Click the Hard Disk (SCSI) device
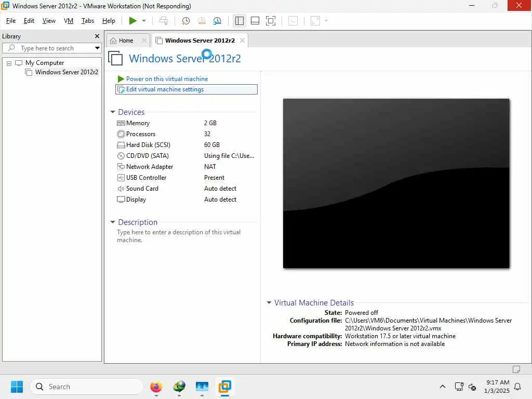Viewport: 532px width, 399px height. coord(148,145)
